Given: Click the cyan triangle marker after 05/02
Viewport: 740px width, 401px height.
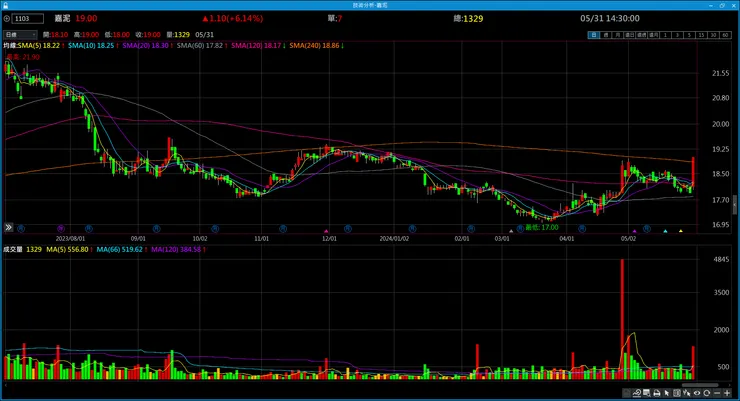Looking at the screenshot, I should point(665,231).
